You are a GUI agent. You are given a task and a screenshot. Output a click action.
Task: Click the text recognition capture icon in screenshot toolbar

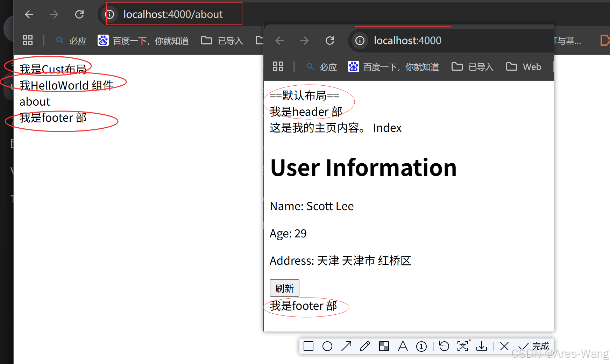coord(463,346)
